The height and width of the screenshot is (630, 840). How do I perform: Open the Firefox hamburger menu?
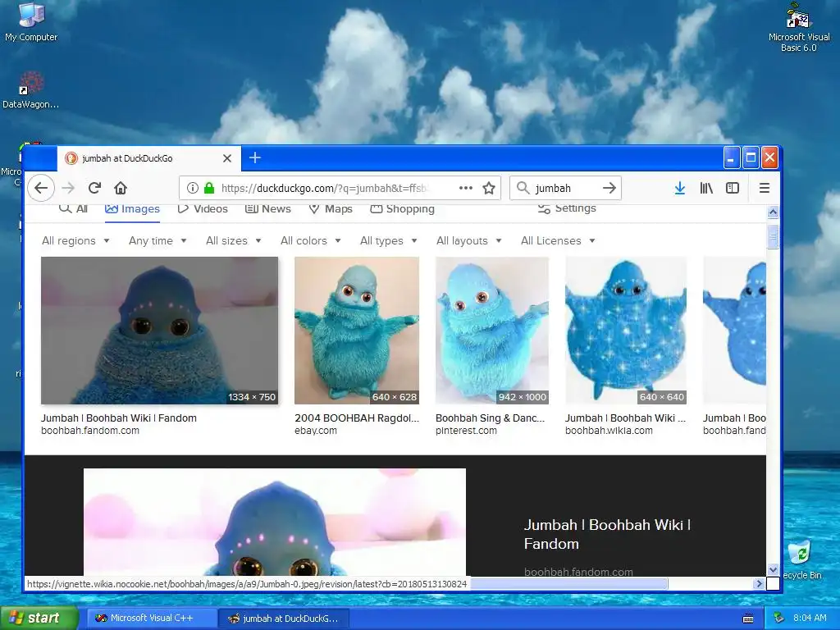click(765, 188)
